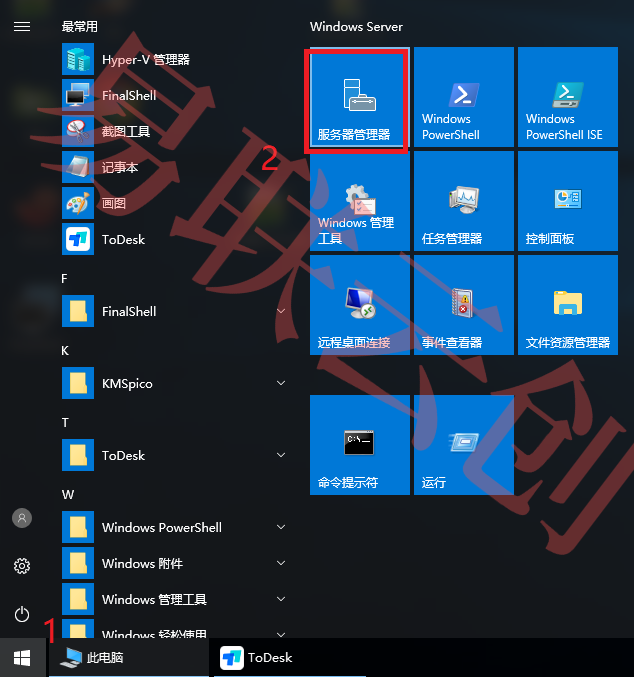Click the Power button icon
The image size is (634, 677).
22,614
